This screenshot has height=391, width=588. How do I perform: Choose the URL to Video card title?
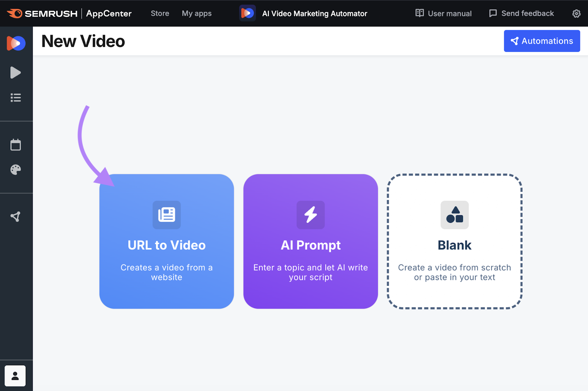(166, 245)
